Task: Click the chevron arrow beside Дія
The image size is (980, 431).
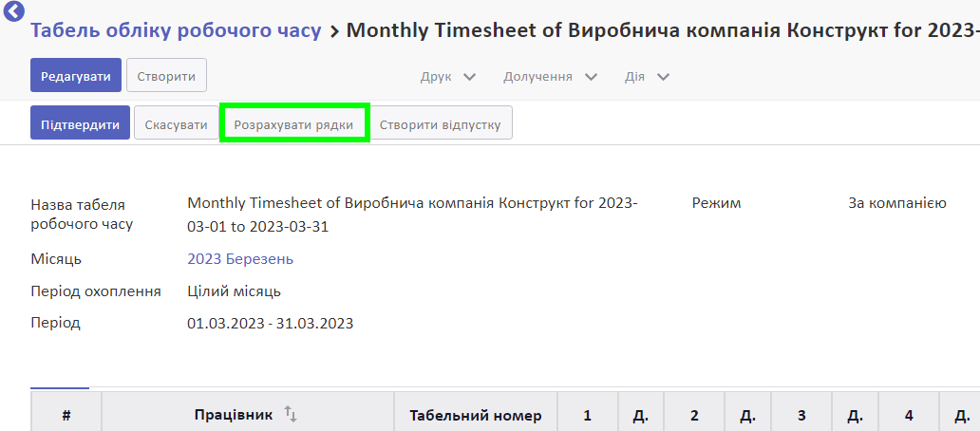Action: 663,77
